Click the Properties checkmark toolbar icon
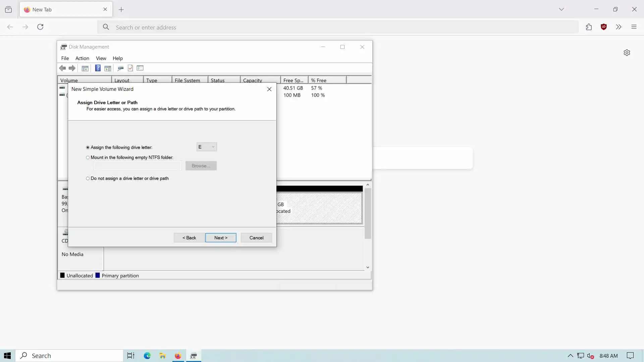644x362 pixels. (x=130, y=68)
